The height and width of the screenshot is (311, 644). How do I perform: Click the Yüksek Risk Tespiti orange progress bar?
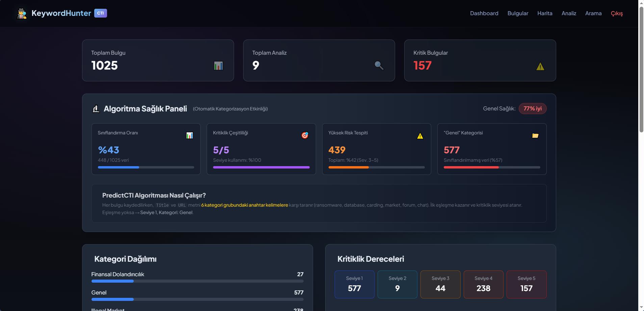(377, 167)
